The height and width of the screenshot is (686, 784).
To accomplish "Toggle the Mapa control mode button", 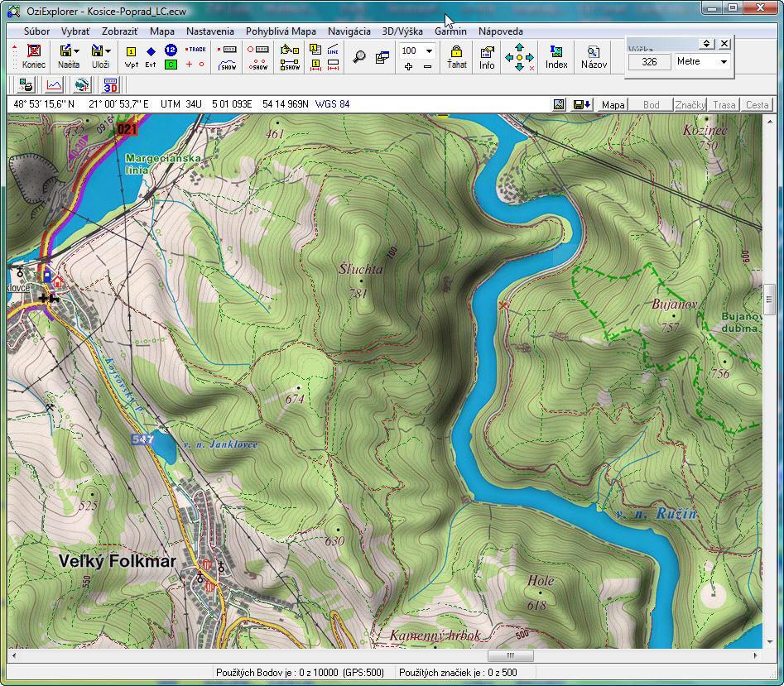I will [613, 105].
